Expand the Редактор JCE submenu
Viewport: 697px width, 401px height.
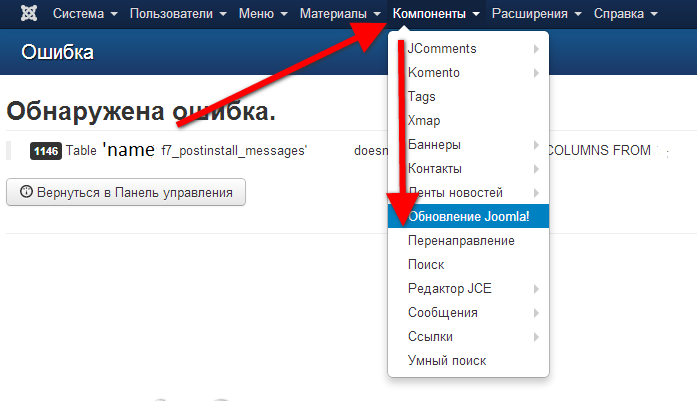tap(449, 289)
